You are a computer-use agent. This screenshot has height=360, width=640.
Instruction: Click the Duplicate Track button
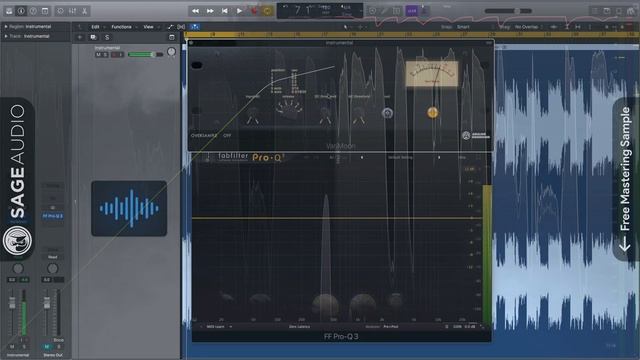(93, 37)
